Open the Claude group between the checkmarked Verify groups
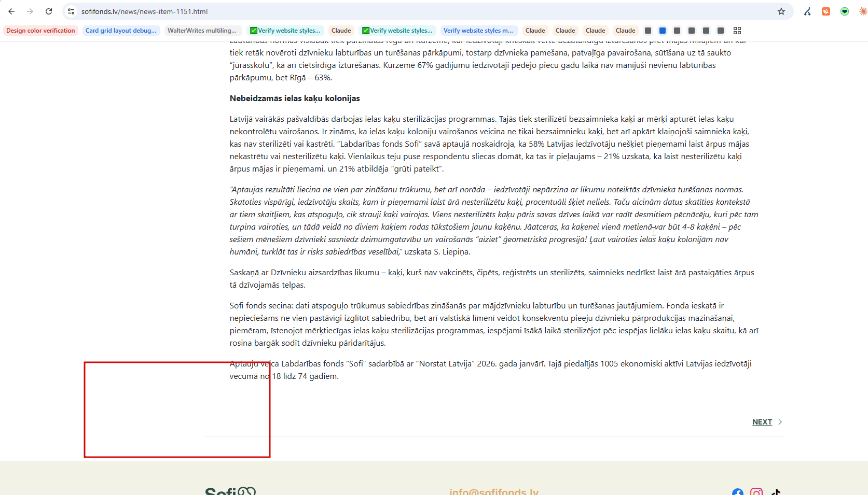This screenshot has height=495, width=868. point(341,31)
